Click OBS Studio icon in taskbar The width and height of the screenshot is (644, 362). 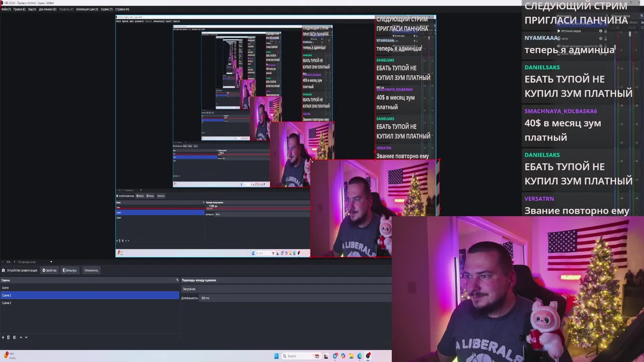368,356
